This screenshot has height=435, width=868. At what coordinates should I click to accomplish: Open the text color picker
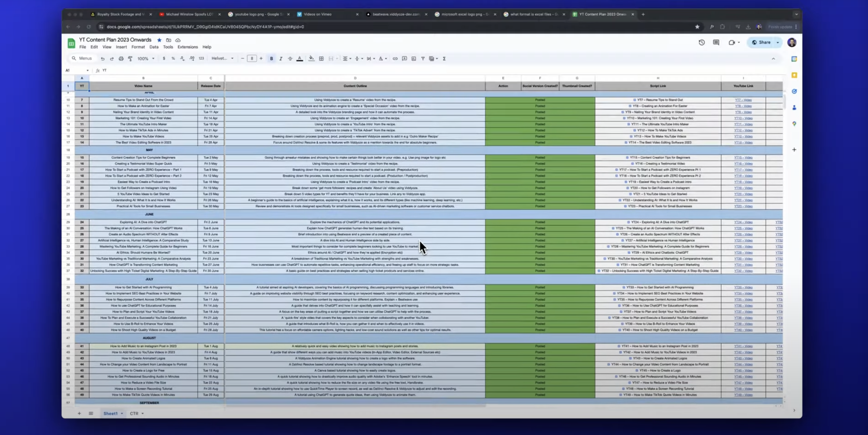299,59
